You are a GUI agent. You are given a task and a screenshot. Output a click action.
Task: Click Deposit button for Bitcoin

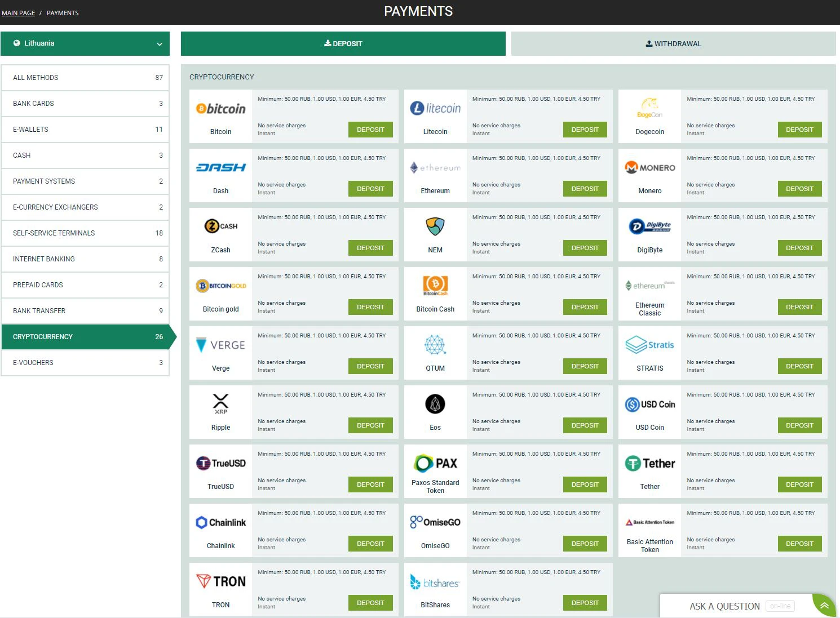coord(370,130)
